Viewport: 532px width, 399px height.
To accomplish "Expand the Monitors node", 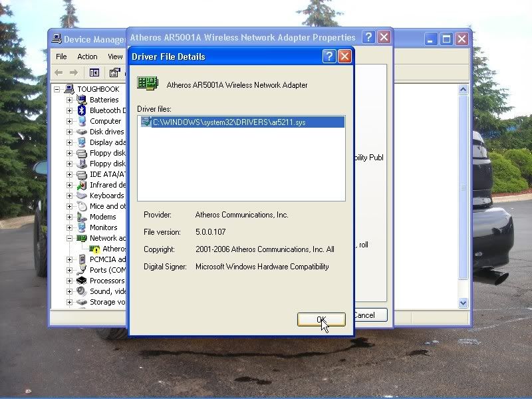I will coord(69,227).
